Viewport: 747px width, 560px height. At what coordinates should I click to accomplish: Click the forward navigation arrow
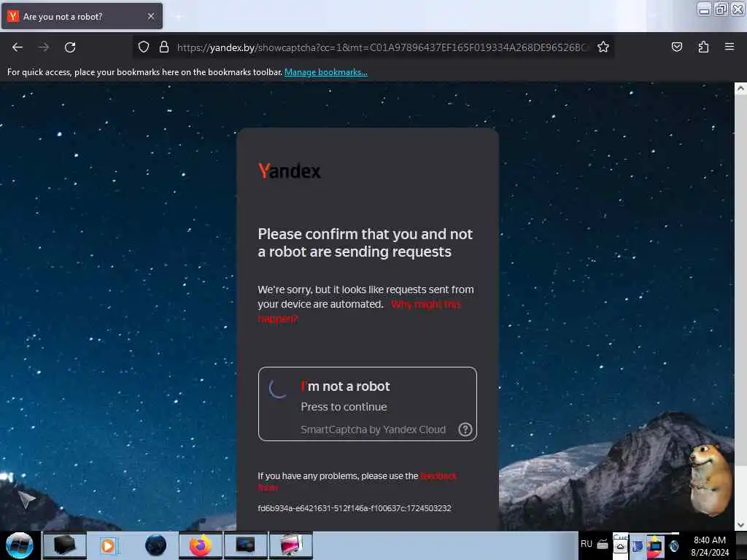(44, 47)
